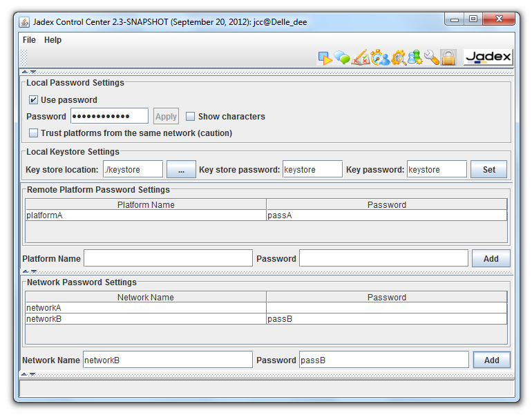The height and width of the screenshot is (415, 532).
Task: Browse key store location with the ... button
Action: tap(181, 169)
